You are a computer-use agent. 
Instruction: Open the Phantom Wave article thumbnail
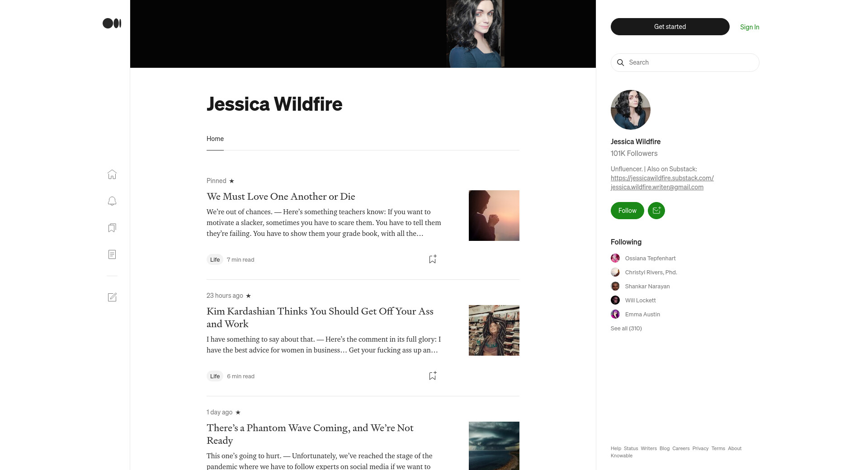coord(494,446)
